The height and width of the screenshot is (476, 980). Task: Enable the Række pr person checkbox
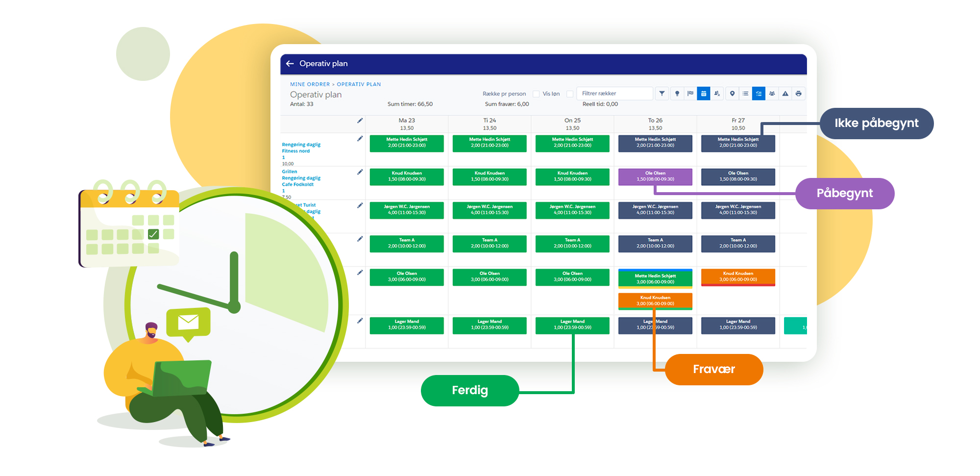coord(536,94)
